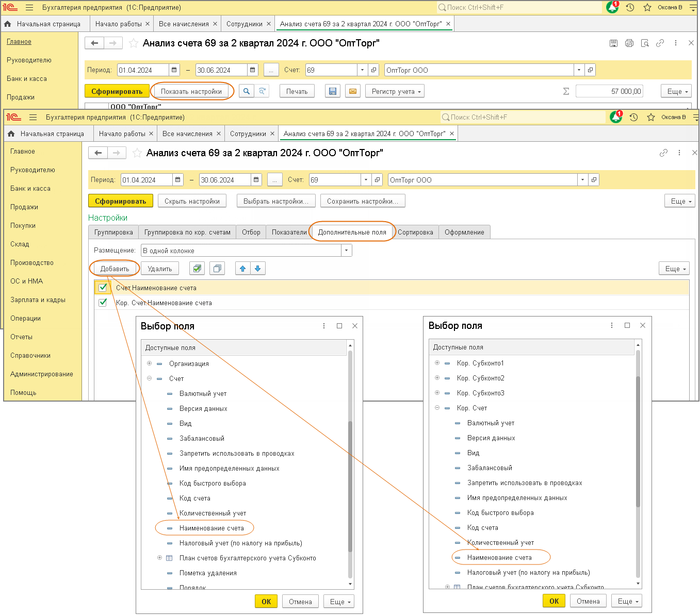Open the Регистр учета dropdown in the back window

(x=395, y=91)
